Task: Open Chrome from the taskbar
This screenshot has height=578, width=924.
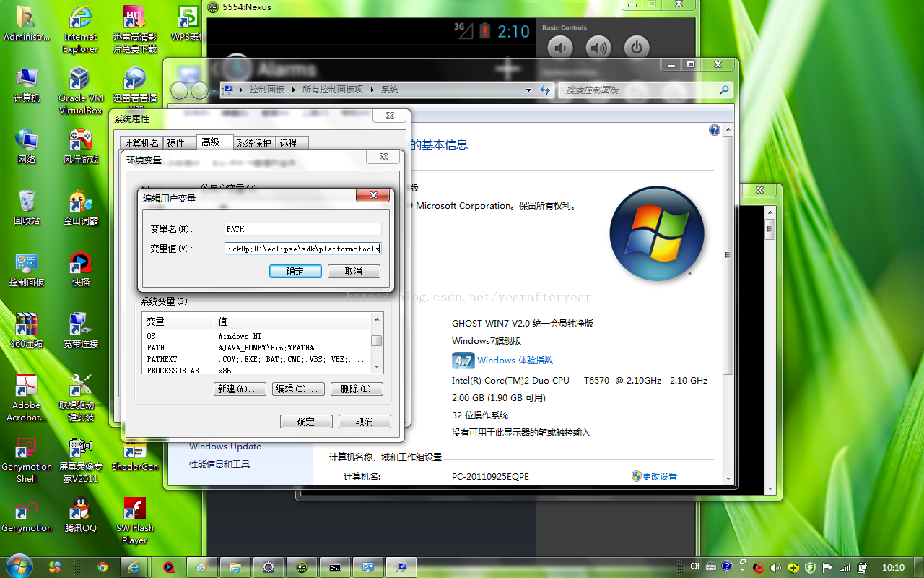Action: point(103,567)
